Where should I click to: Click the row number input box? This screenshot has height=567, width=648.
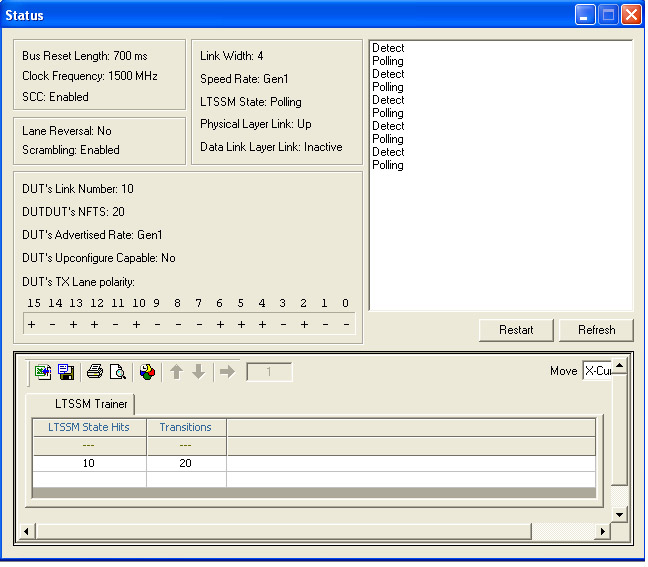[269, 373]
